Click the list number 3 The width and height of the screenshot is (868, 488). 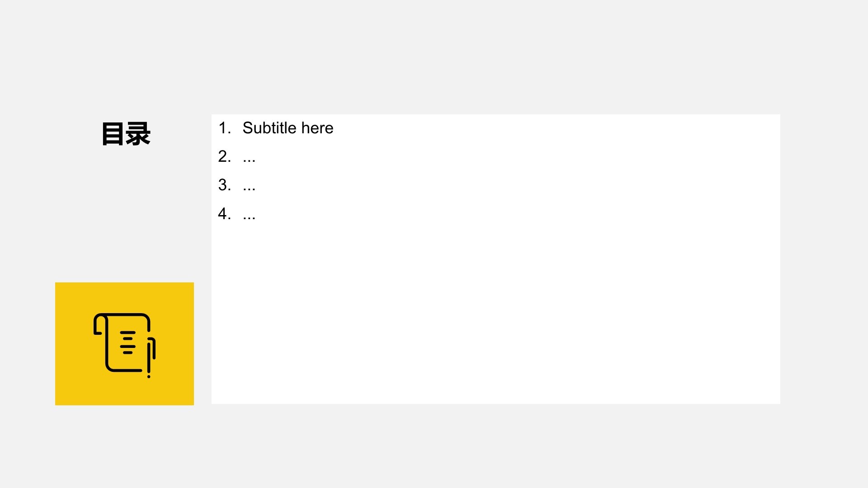point(224,185)
